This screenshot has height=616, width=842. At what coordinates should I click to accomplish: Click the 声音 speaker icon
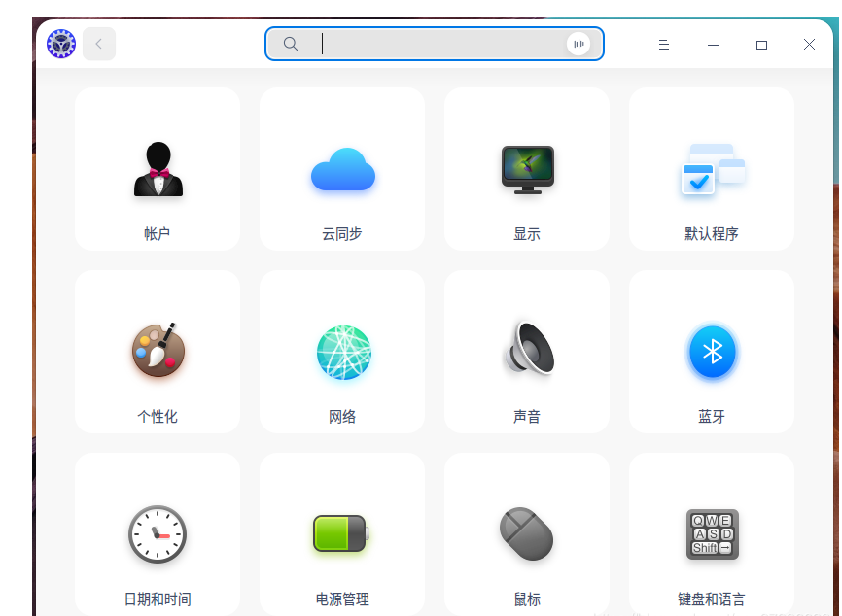[x=527, y=349]
